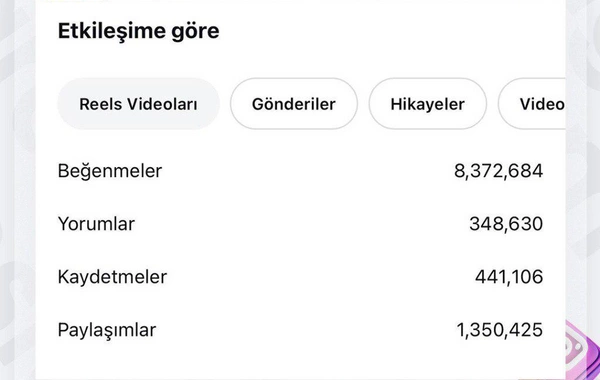Click the word göre in the heading
600x380 pixels.
(195, 32)
